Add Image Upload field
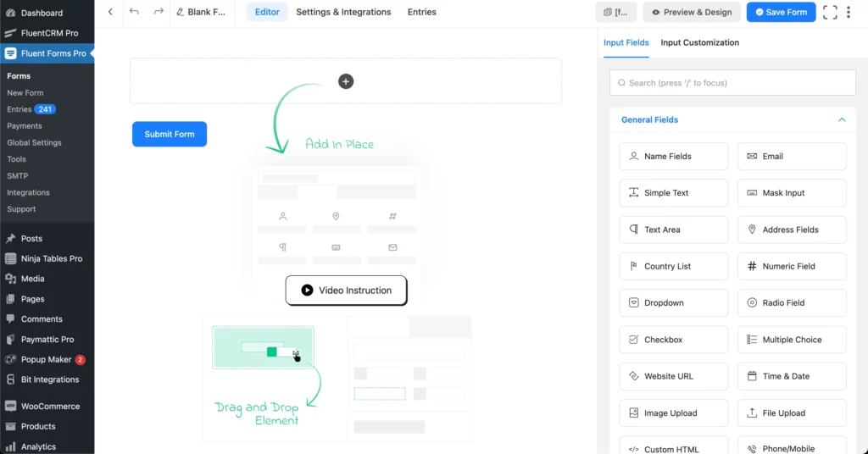This screenshot has height=454, width=868. pos(673,413)
